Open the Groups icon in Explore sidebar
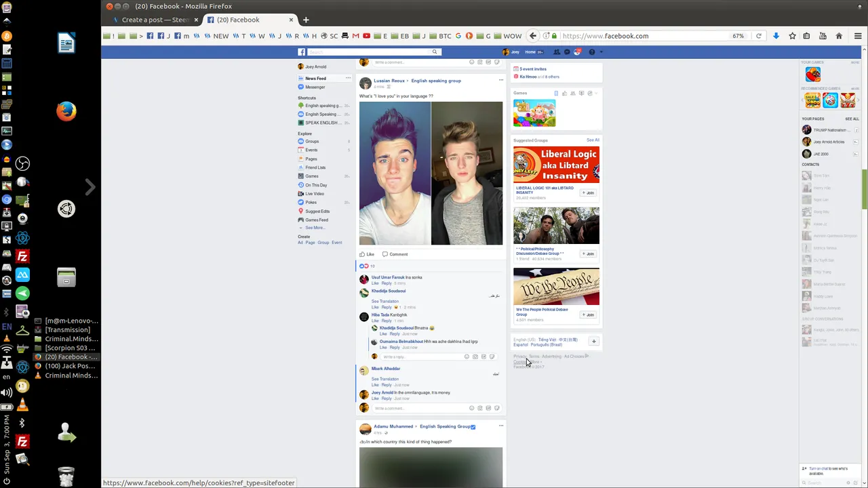 [x=301, y=141]
